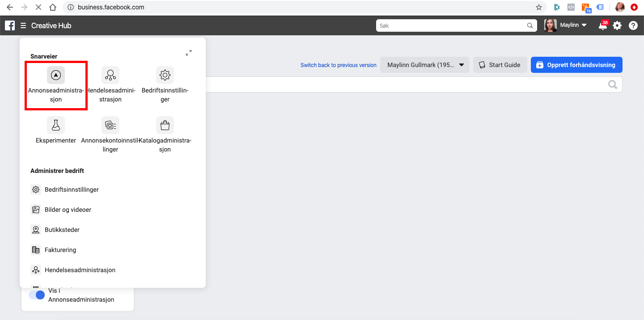This screenshot has height=320, width=644.
Task: Click the orange extension with 74 badge
Action: [586, 8]
